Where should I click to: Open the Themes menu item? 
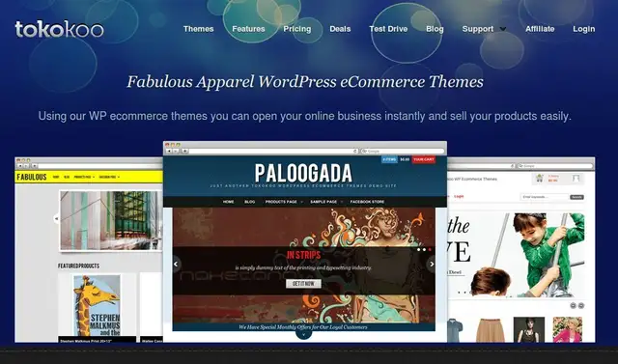[198, 29]
